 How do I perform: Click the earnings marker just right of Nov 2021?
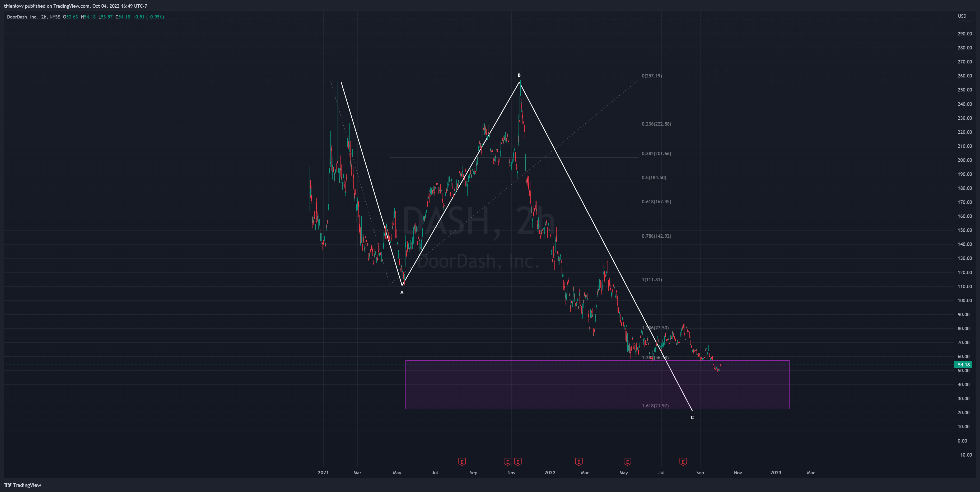coord(518,462)
